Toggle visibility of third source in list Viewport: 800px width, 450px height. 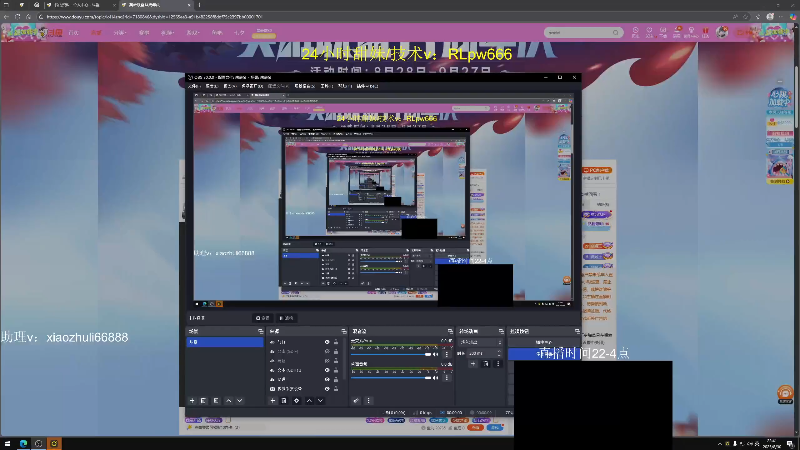coord(327,361)
